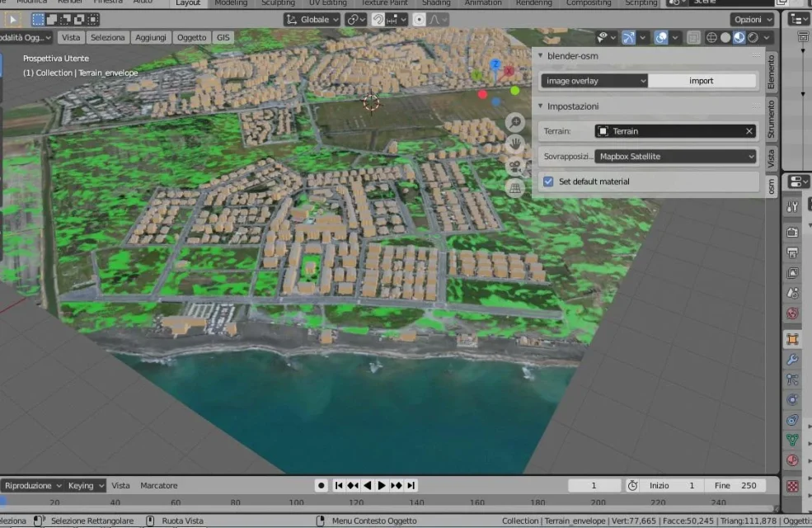Open the Modifiers wrench tab icon
This screenshot has width=812, height=528.
(x=792, y=360)
